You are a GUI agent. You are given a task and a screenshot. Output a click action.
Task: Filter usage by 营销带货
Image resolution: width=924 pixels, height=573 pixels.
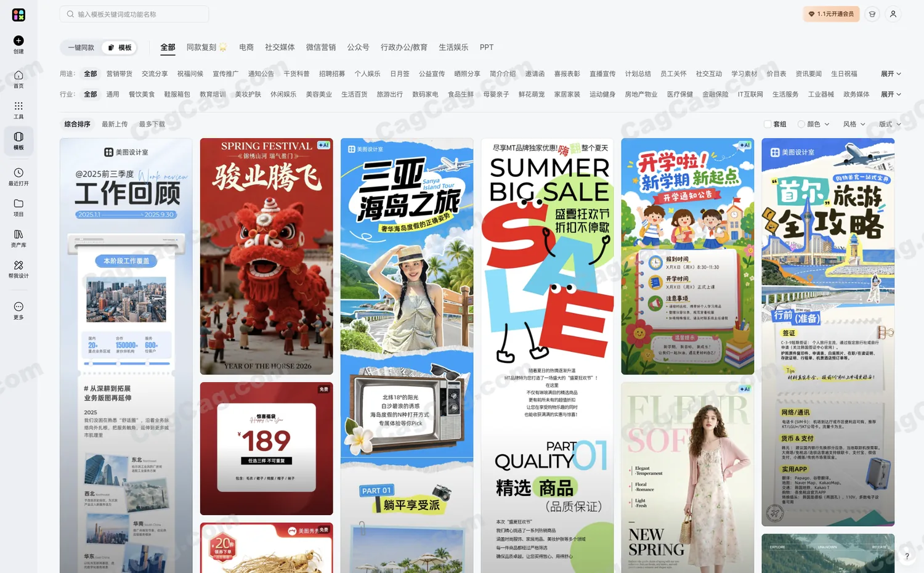tap(120, 74)
